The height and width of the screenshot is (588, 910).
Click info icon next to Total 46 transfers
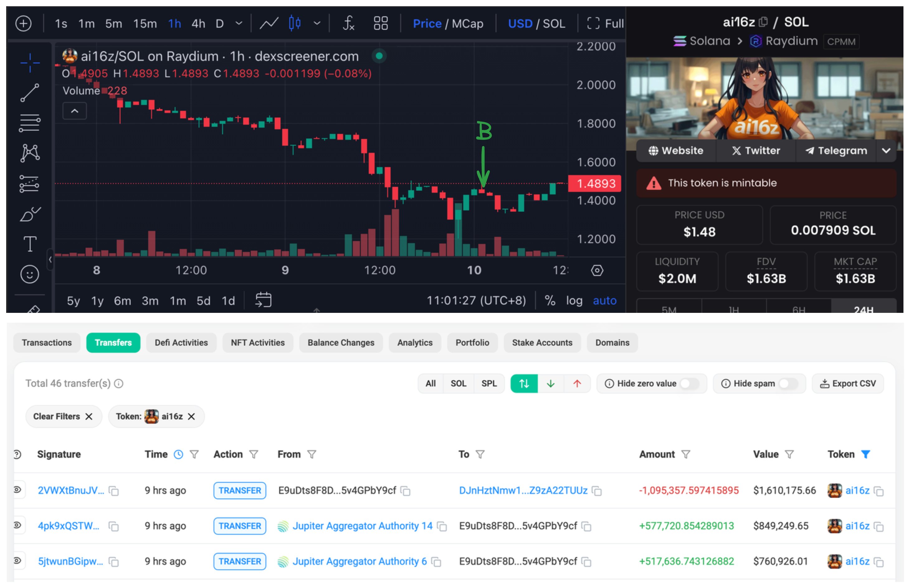tap(119, 383)
